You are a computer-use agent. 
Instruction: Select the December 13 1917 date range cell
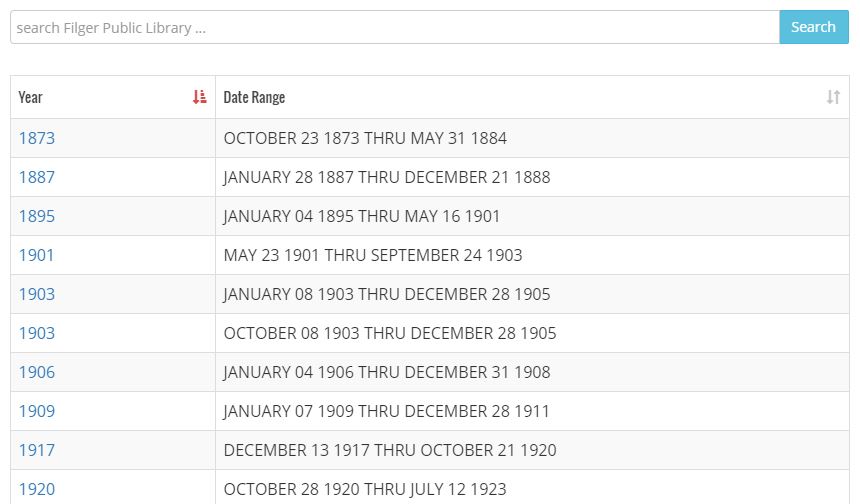click(532, 450)
